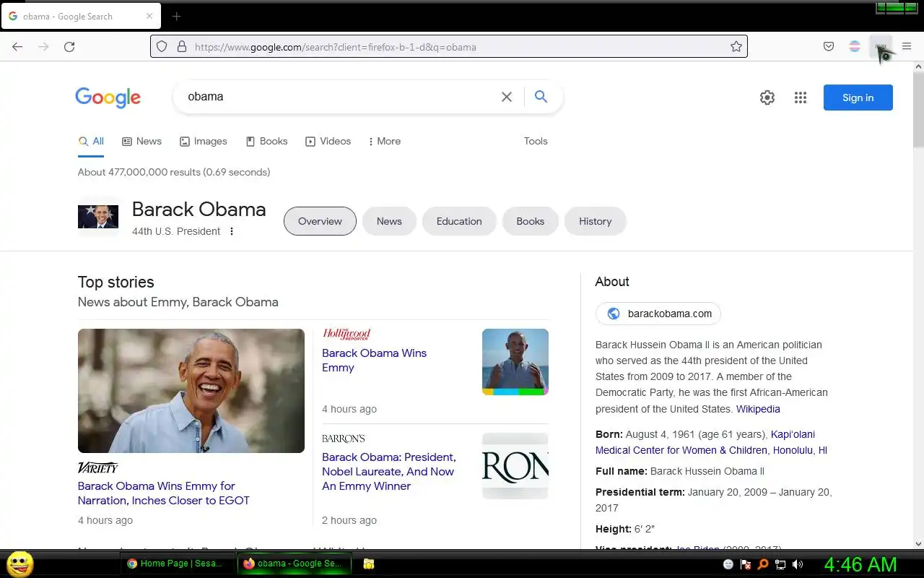Select the Books chip beside Education
The height and width of the screenshot is (578, 924).
click(x=531, y=221)
